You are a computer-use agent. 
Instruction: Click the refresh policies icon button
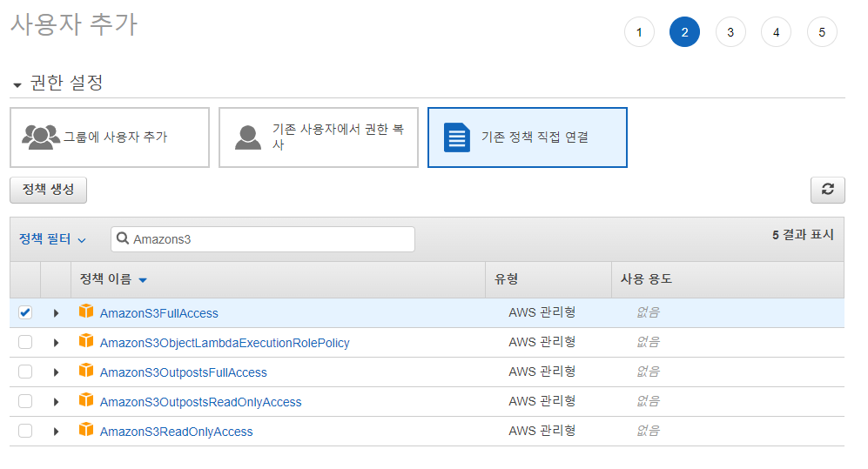click(828, 190)
